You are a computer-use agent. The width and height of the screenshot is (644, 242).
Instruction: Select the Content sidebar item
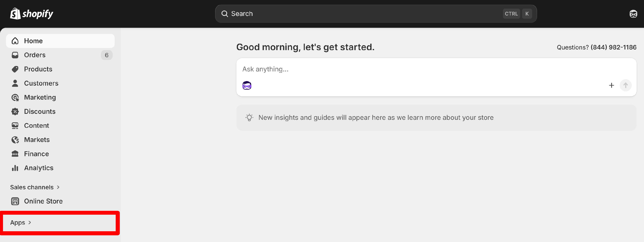36,125
